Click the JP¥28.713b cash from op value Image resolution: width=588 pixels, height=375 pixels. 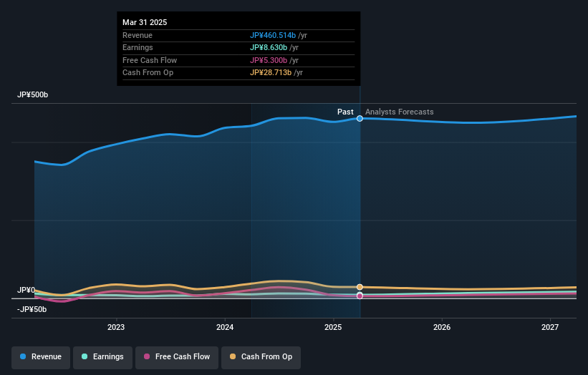[271, 73]
